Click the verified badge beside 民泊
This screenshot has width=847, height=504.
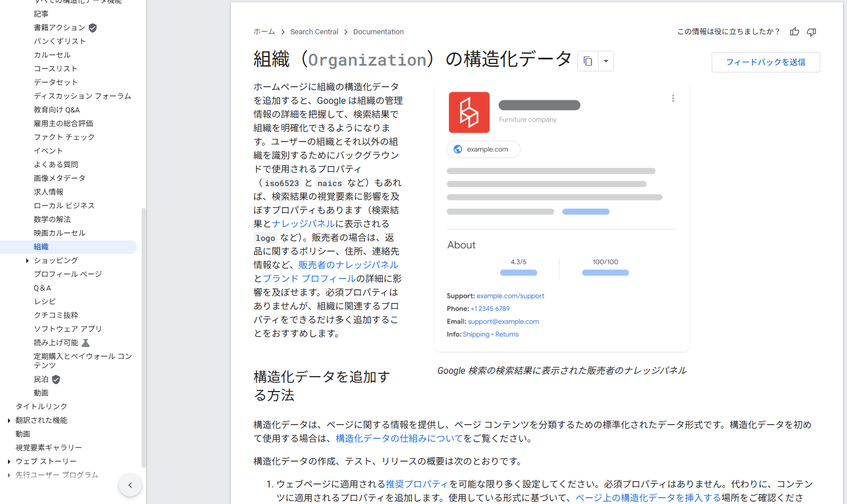pyautogui.click(x=56, y=380)
